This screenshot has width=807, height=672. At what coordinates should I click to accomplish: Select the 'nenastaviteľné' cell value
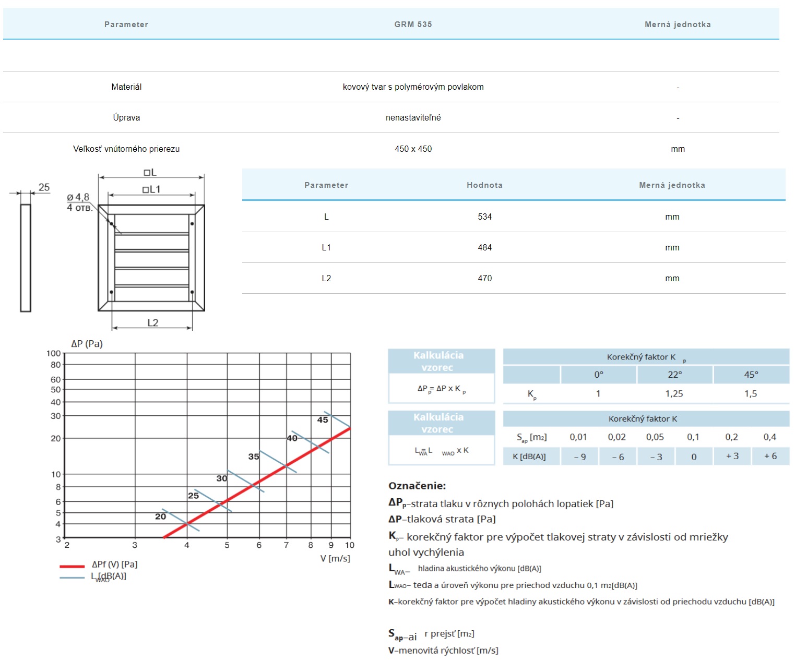(x=413, y=118)
